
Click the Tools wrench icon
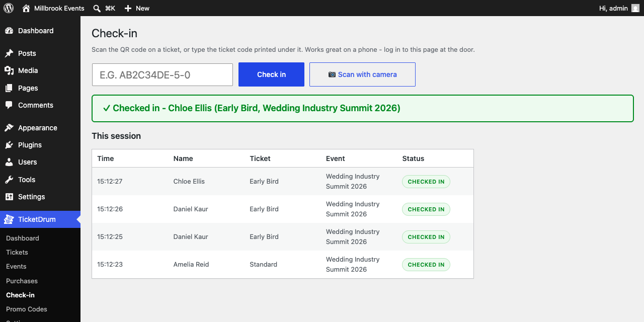(x=9, y=180)
